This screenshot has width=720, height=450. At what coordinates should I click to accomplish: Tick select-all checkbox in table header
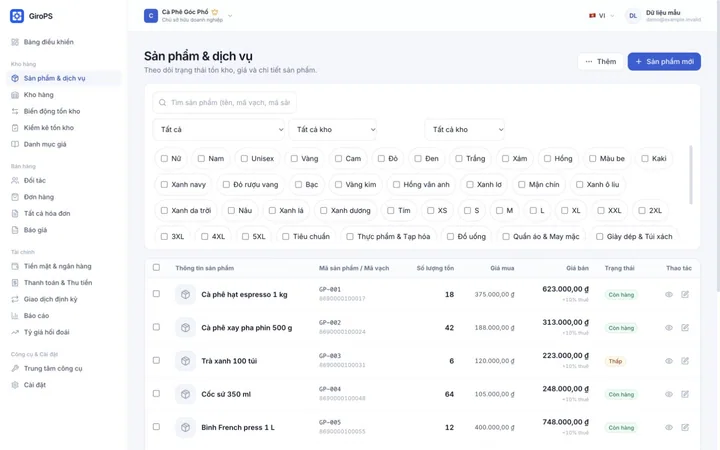pos(157,268)
